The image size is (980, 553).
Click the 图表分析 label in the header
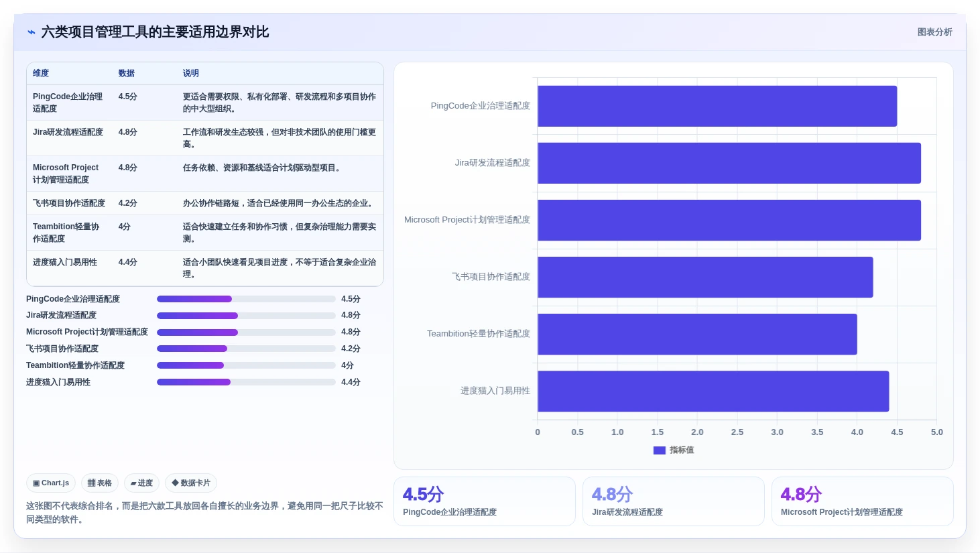(934, 32)
